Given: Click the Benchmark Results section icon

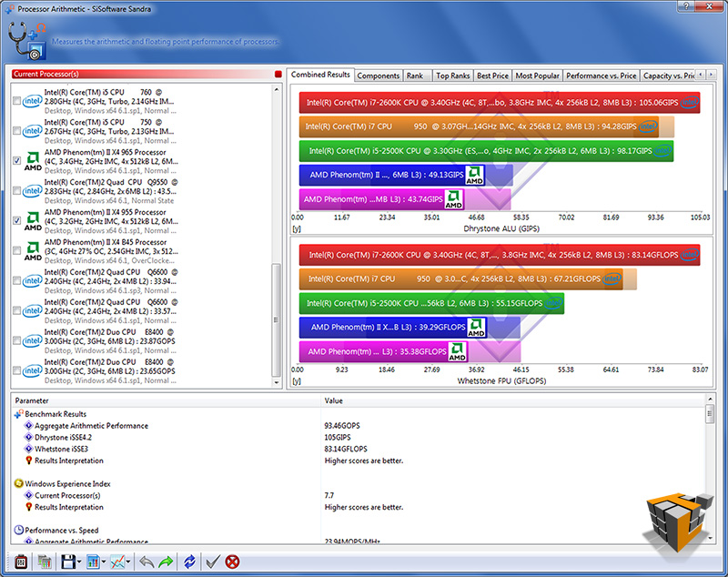Looking at the screenshot, I should pyautogui.click(x=18, y=413).
